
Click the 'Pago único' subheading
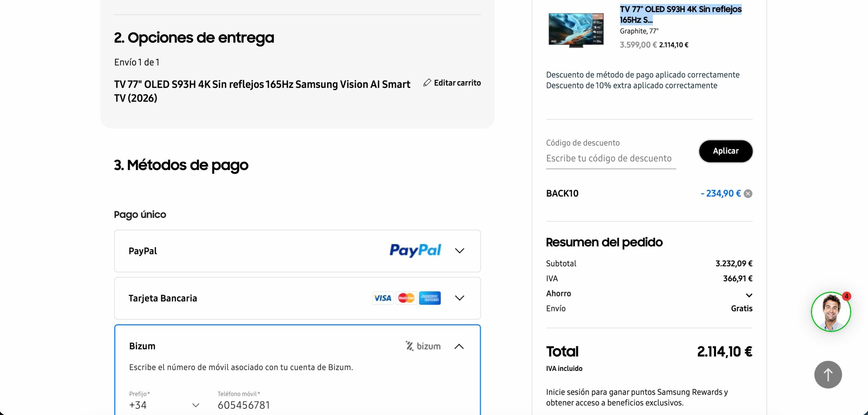140,214
